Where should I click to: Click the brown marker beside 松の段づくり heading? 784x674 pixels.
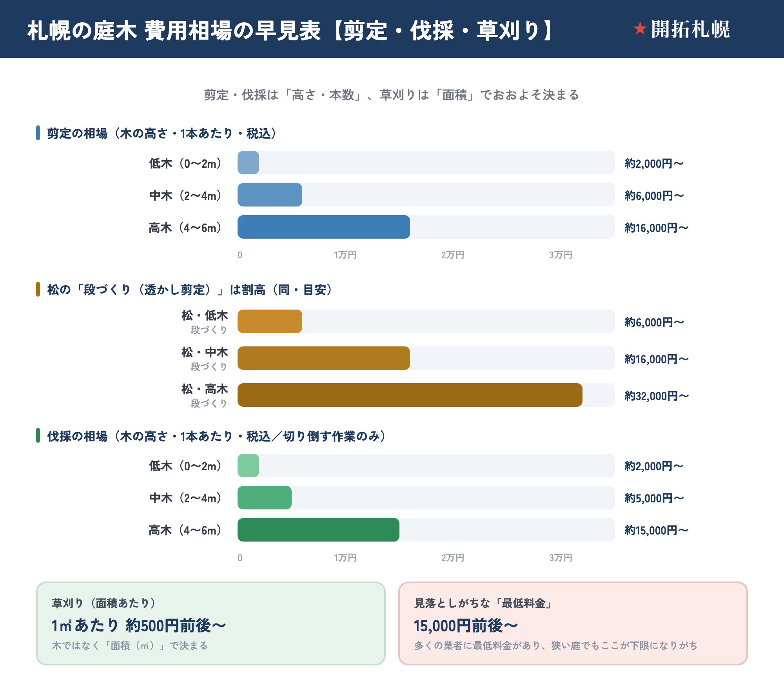point(38,289)
